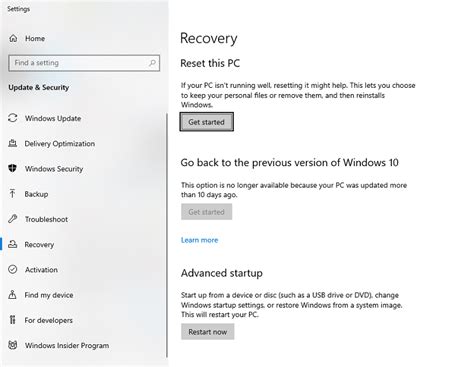
Task: Click the Windows Insider Program icon
Action: (13, 345)
